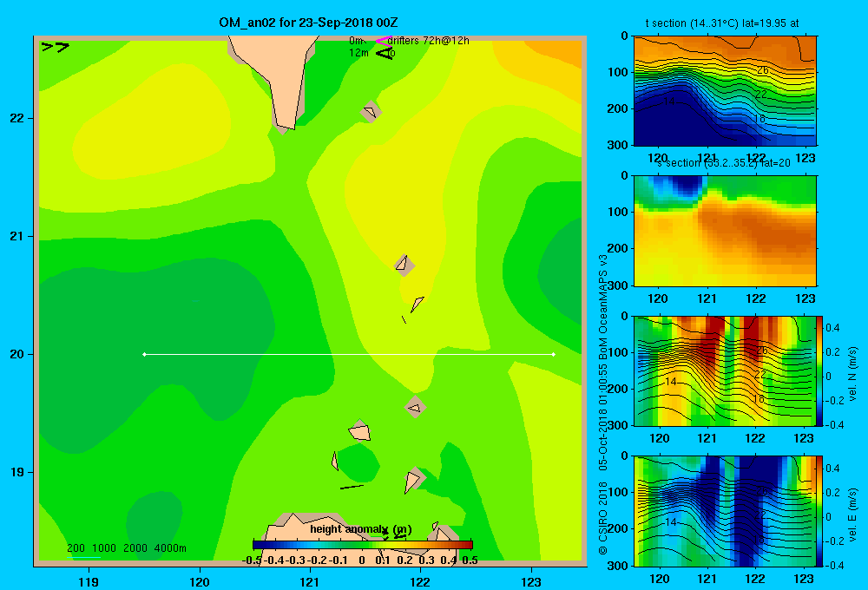The height and width of the screenshot is (590, 868).
Task: Click the height anomaly color bar
Action: pos(363,545)
